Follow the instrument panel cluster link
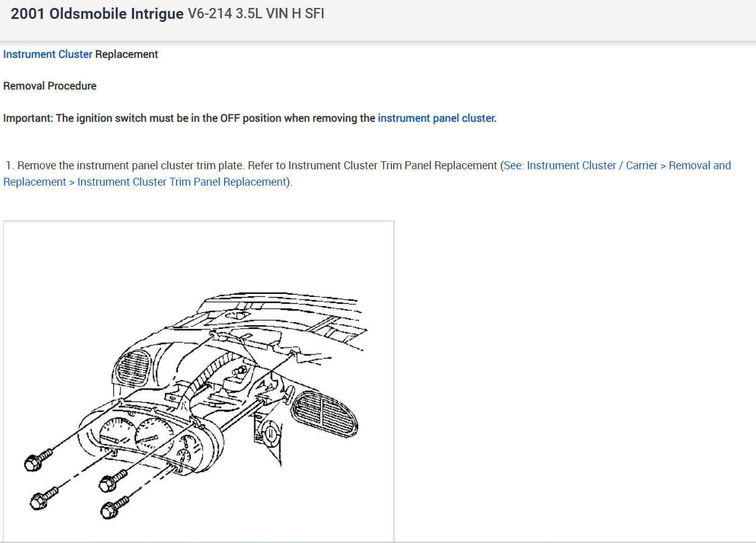 point(436,118)
